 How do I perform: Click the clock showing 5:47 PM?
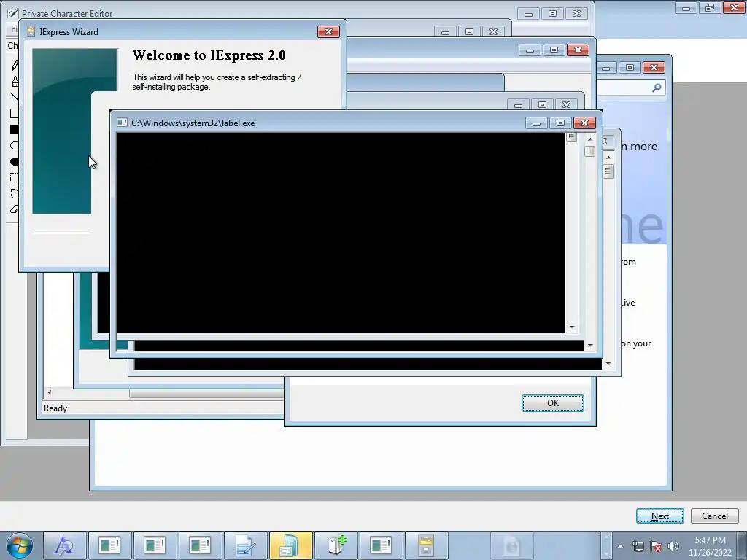coord(710,546)
